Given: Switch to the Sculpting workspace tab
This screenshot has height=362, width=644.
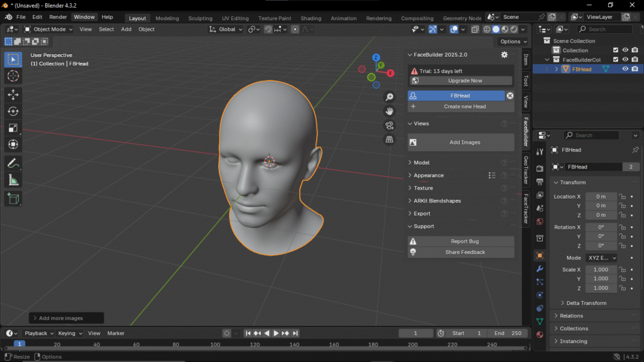Looking at the screenshot, I should point(200,18).
